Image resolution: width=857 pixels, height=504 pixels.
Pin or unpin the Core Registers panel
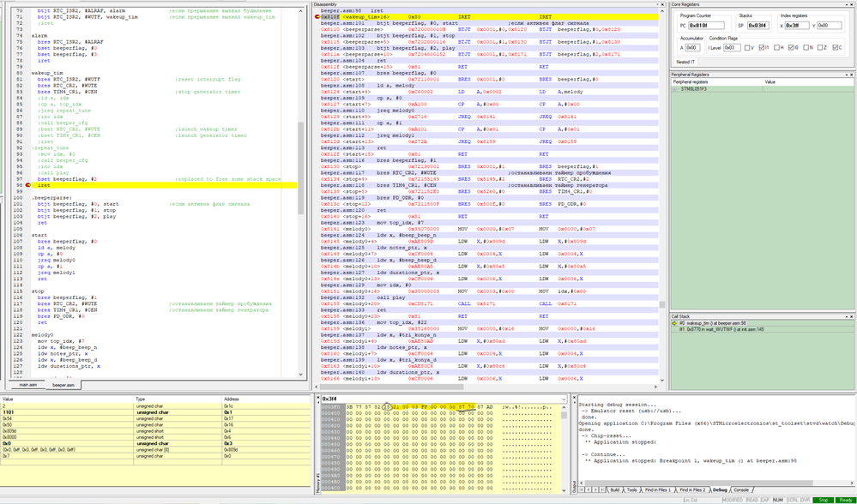click(846, 4)
